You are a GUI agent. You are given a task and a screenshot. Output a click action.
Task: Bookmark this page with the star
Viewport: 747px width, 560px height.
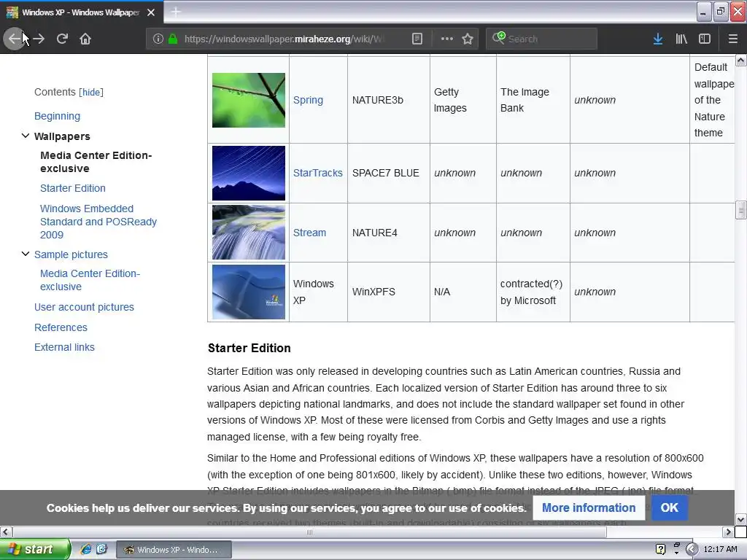pyautogui.click(x=468, y=39)
